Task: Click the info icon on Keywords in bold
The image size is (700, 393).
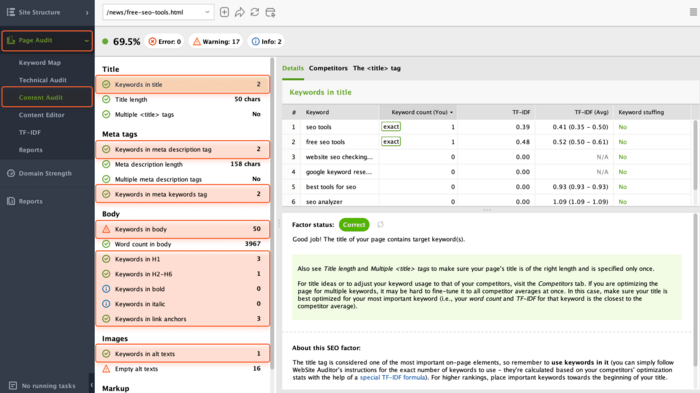Action: (x=106, y=289)
